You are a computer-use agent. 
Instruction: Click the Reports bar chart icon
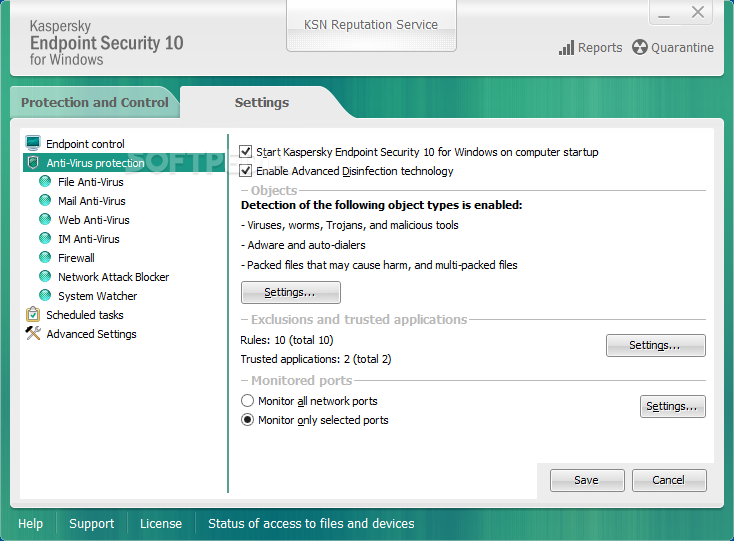tap(566, 48)
